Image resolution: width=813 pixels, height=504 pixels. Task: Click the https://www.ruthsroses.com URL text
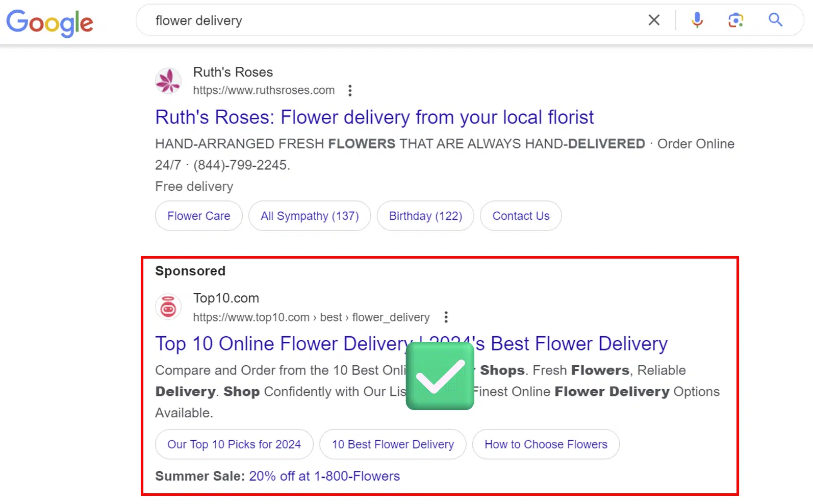click(264, 90)
